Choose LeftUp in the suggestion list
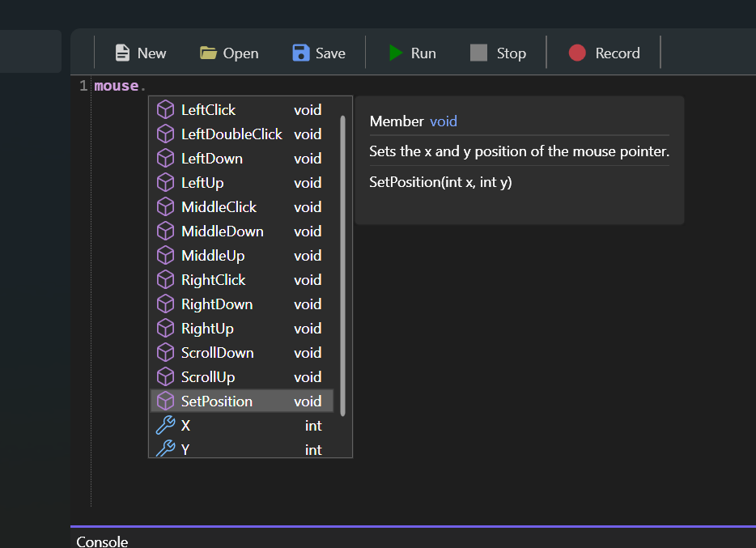The image size is (756, 548). (x=242, y=183)
